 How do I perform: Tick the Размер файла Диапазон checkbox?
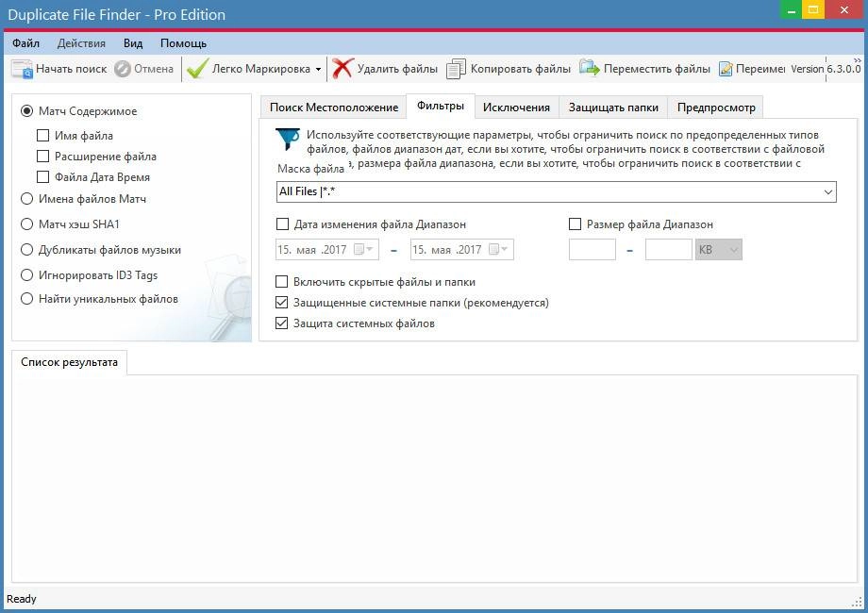click(576, 224)
